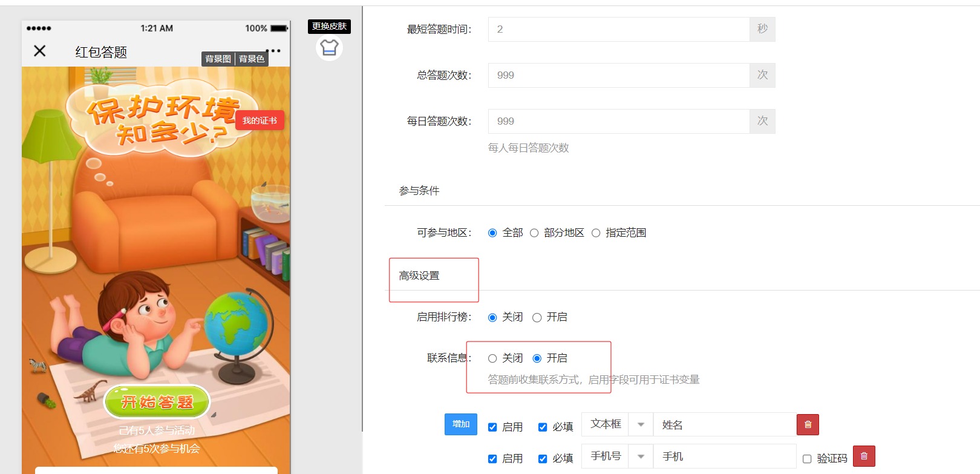Image resolution: width=980 pixels, height=474 pixels.
Task: Open the three-dot menu in the phone preview
Action: coord(273,51)
